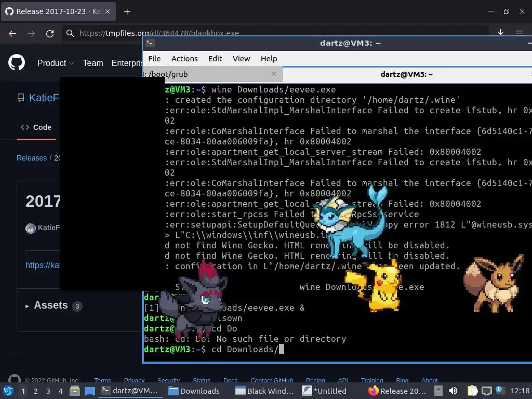Image resolution: width=532 pixels, height=399 pixels.
Task: Click the Vaporeon desktop pet sprite
Action: tap(350, 221)
